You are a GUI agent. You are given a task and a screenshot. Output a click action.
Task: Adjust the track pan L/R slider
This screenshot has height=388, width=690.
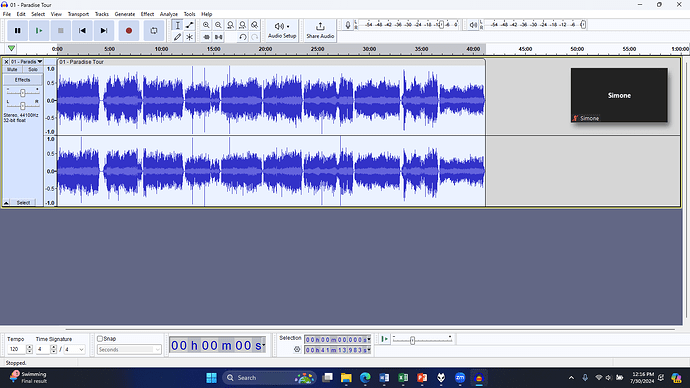22,105
